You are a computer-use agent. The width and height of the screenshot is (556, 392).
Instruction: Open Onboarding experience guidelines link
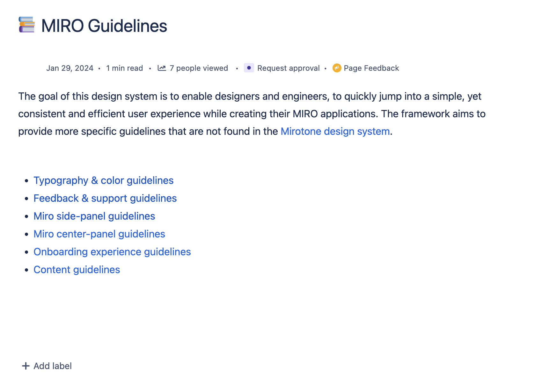click(112, 252)
